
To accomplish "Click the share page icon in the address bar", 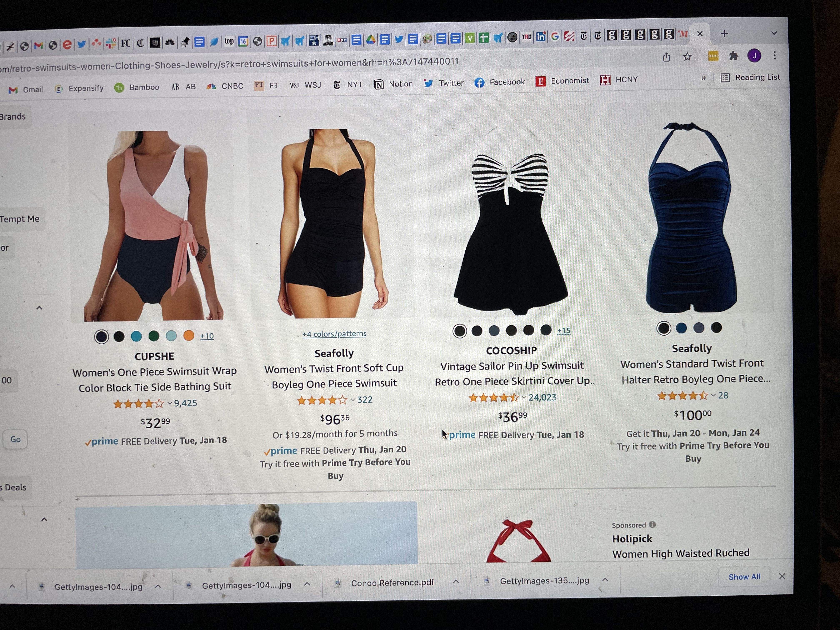I will coord(666,57).
